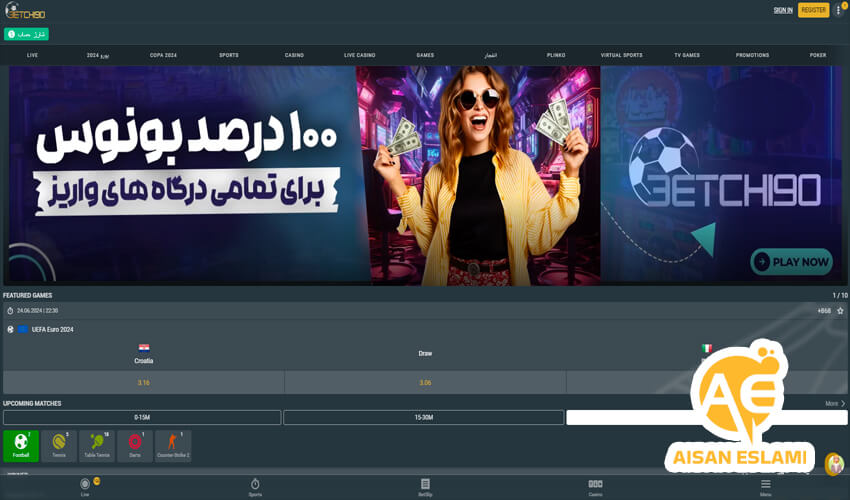
Task: Click the Betchi90 logo
Action: (x=25, y=11)
